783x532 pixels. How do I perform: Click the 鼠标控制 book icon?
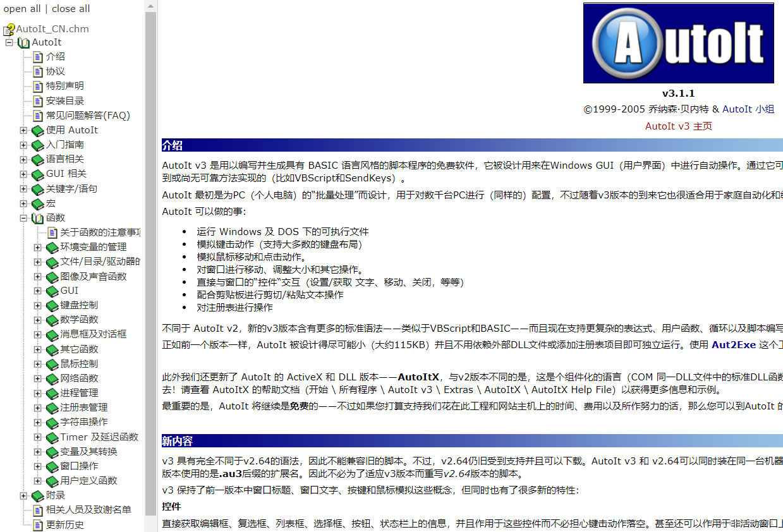click(52, 365)
